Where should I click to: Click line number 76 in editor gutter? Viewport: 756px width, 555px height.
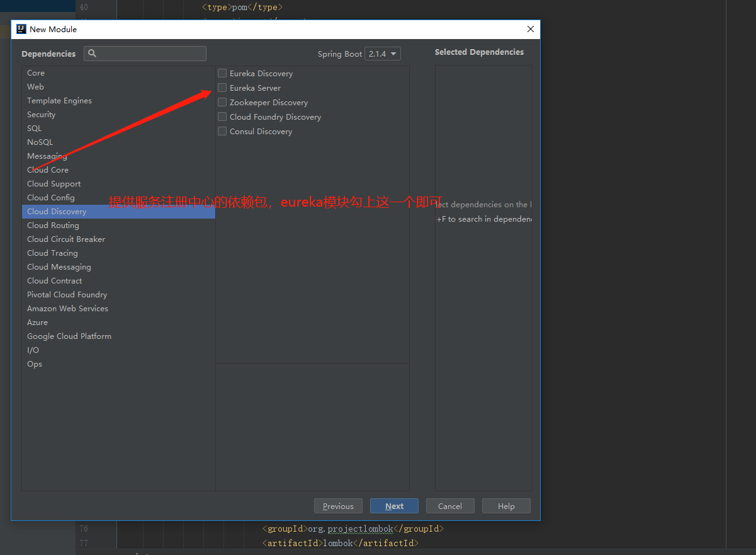[x=84, y=529]
